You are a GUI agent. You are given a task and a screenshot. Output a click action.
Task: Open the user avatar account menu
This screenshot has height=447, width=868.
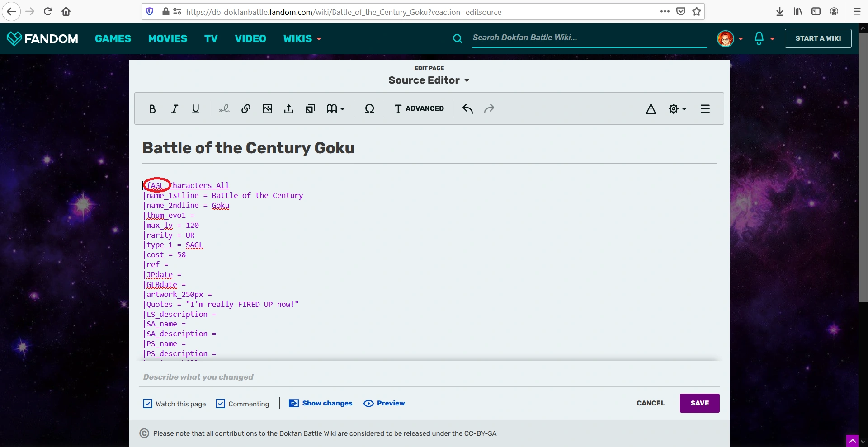pos(730,39)
